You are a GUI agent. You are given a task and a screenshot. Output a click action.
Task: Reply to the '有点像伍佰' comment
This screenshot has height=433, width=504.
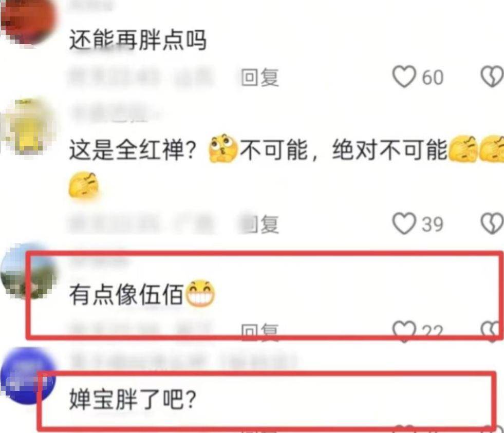coord(260,331)
